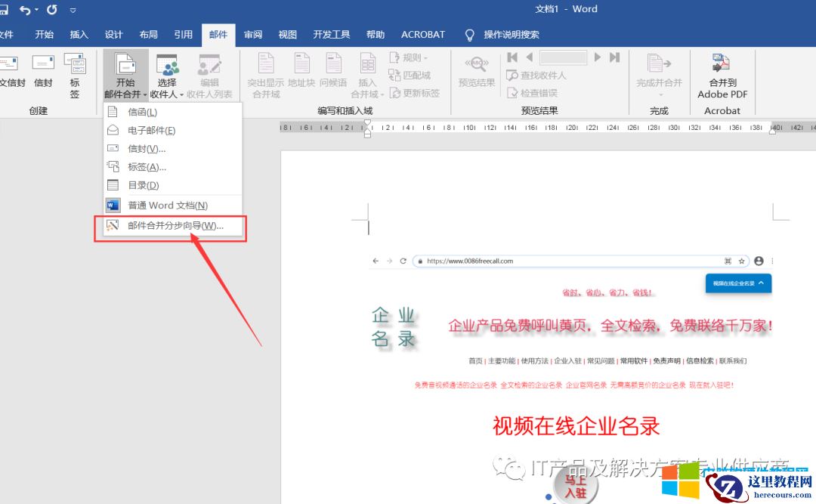Toggle 预览结果 (Preview Results)
Screen dimensions: 816x504
point(475,72)
